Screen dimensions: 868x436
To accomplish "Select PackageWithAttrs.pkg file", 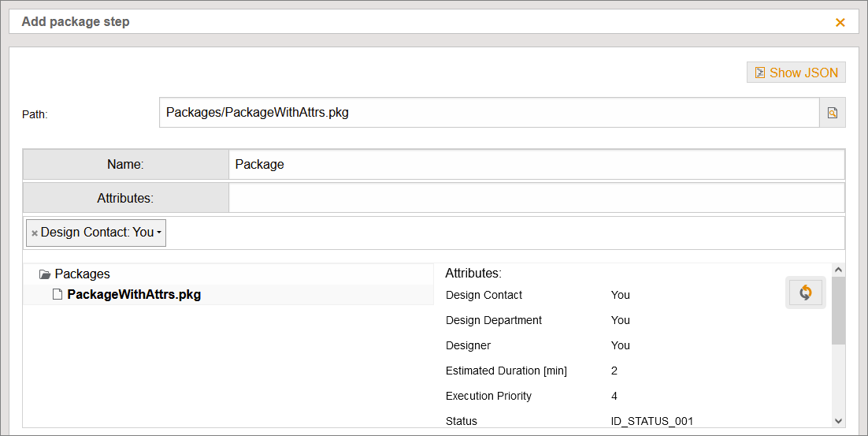I will point(133,295).
